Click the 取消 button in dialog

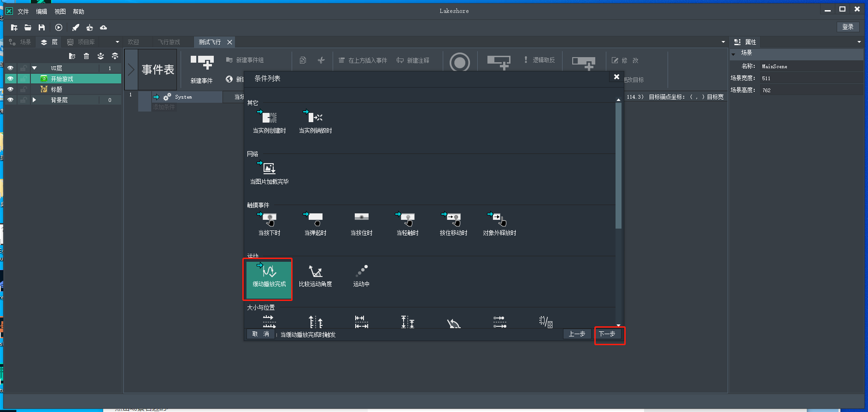[261, 334]
